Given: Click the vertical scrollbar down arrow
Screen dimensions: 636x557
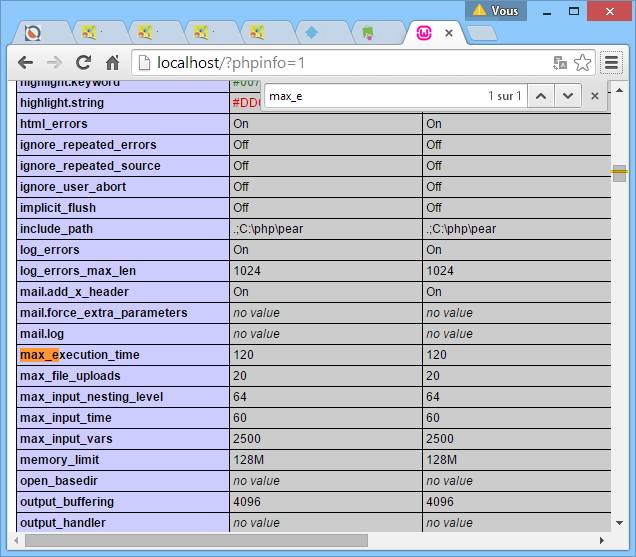Looking at the screenshot, I should pos(619,523).
